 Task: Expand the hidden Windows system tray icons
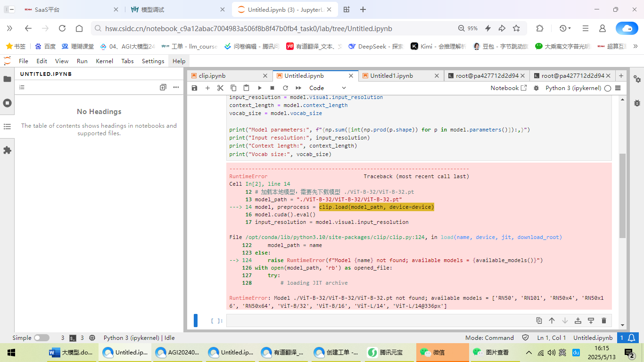[528, 353]
